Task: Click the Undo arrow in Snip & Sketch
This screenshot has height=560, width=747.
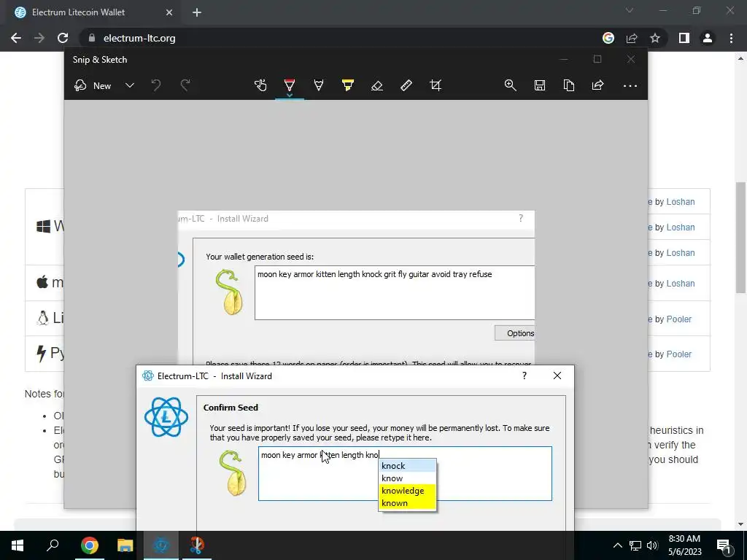Action: [156, 86]
